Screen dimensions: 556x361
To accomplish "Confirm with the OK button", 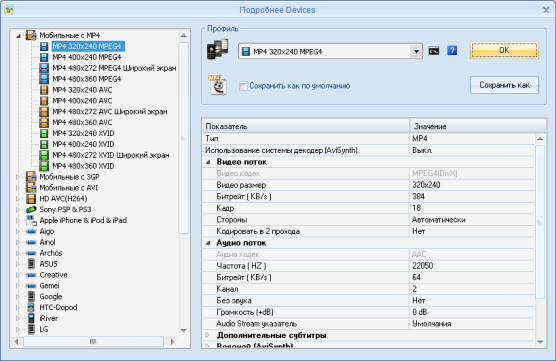I will coord(504,50).
